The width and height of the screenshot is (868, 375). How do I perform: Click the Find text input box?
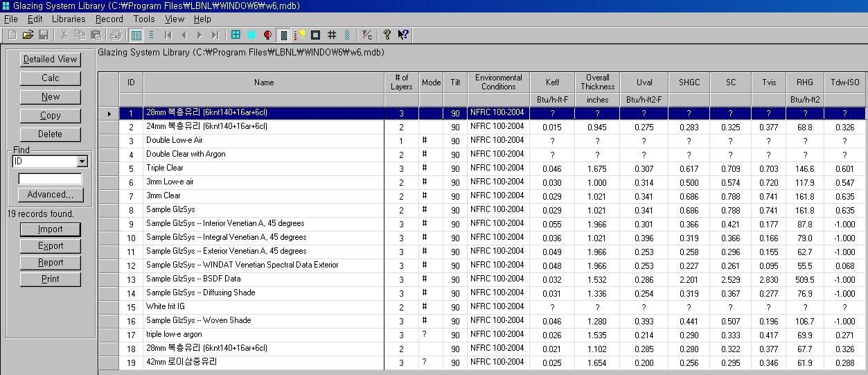point(51,179)
